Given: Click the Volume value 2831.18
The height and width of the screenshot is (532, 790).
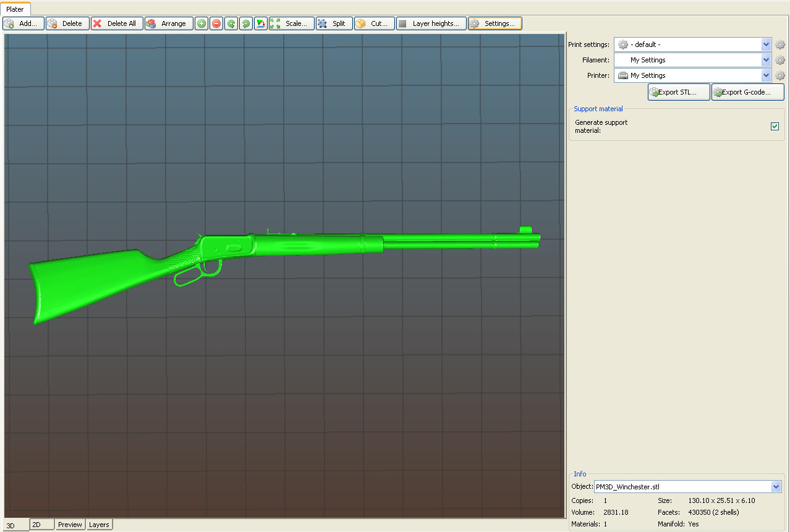Looking at the screenshot, I should pyautogui.click(x=616, y=512).
